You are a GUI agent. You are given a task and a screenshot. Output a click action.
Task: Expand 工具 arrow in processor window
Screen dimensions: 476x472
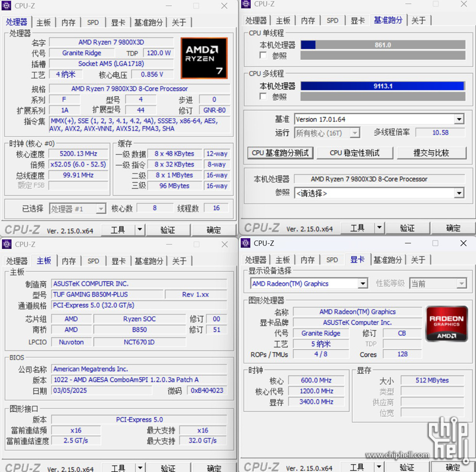[x=140, y=229]
